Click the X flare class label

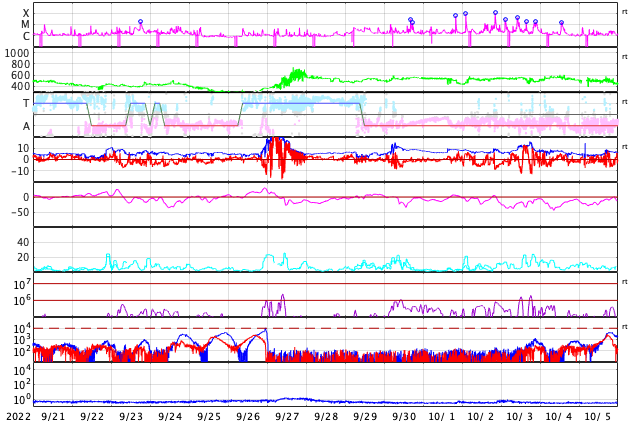(x=26, y=13)
